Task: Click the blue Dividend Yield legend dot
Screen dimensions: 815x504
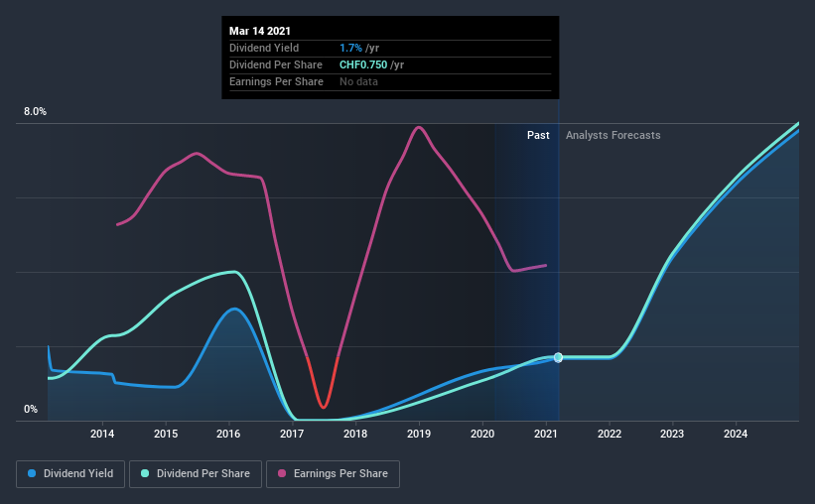Action: [x=32, y=473]
